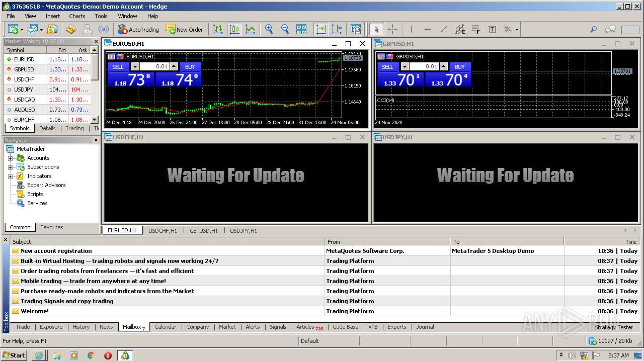Expand the Subscriptions tree node
Viewport: 644px width, 362px height.
(x=10, y=167)
